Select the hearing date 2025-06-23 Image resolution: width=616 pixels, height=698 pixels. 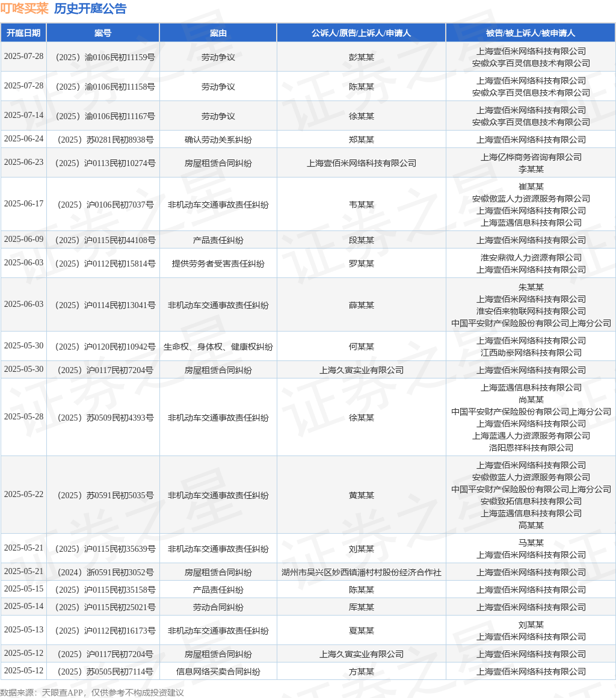[x=23, y=162]
